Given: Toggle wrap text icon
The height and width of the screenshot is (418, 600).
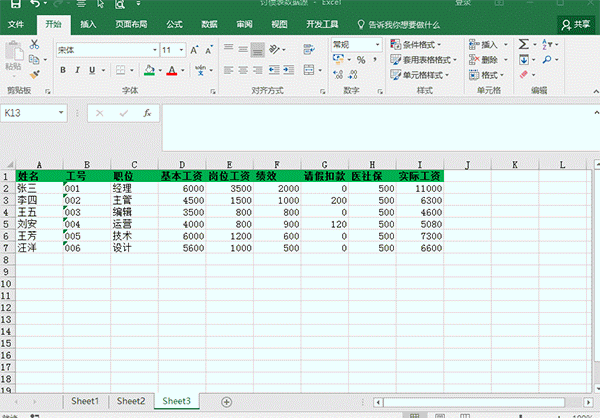Looking at the screenshot, I should pyautogui.click(x=309, y=49).
